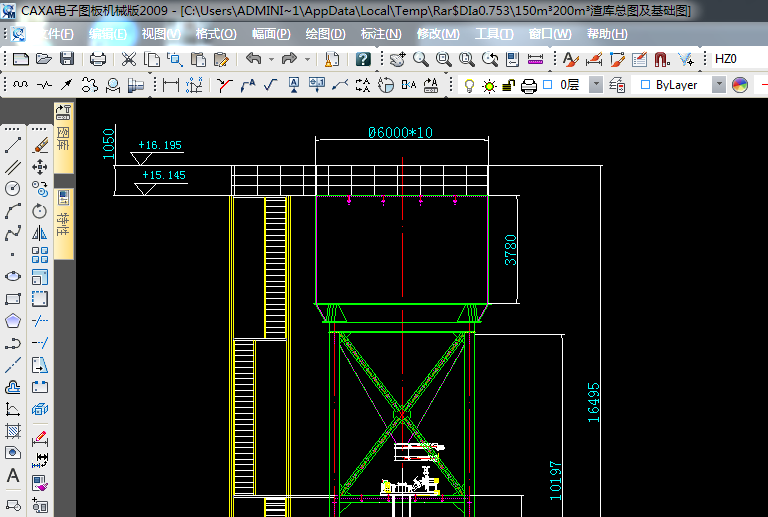Select the Polygon drawing tool
The height and width of the screenshot is (517, 768).
13,321
